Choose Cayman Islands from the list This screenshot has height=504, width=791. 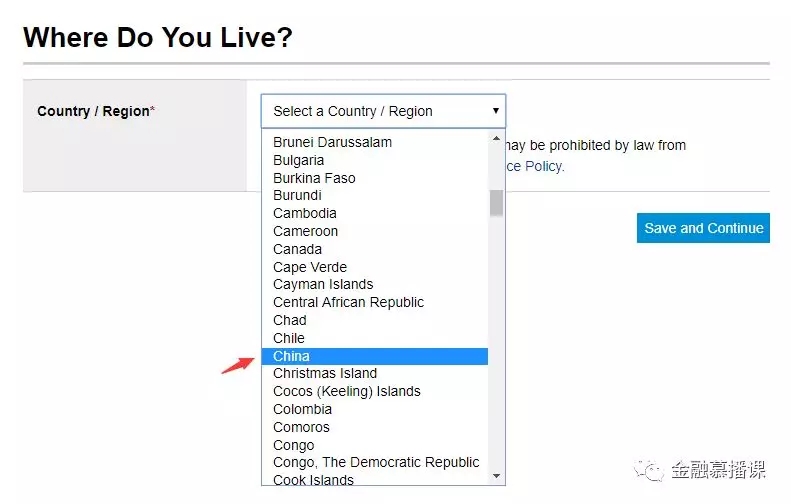click(323, 284)
